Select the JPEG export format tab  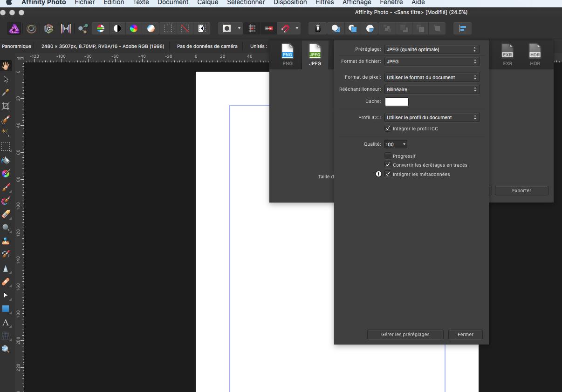tap(315, 55)
